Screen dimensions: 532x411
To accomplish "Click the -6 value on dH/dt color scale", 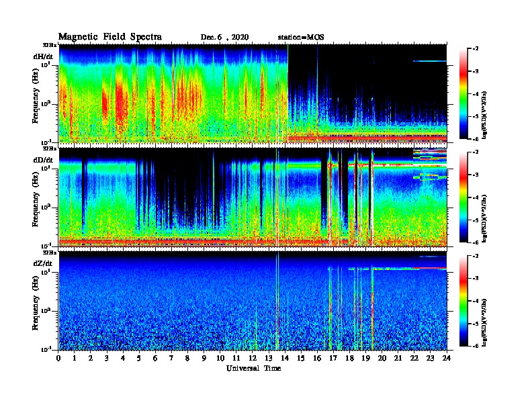I will tap(476, 139).
